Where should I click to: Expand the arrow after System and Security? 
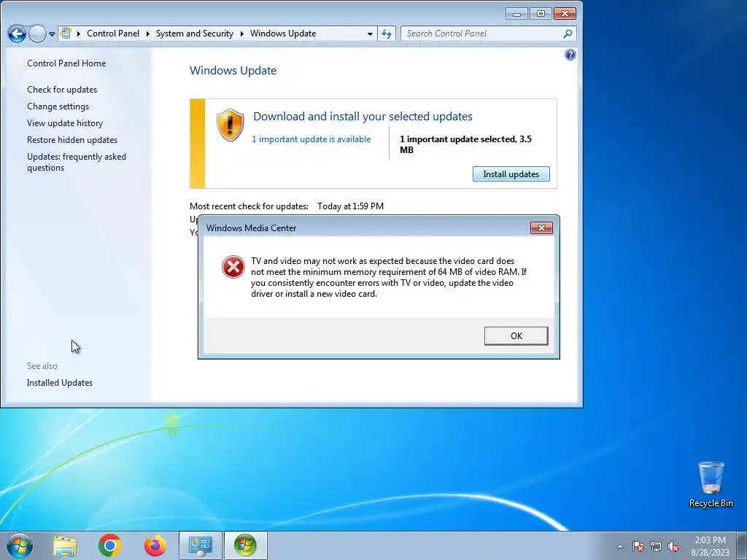click(x=242, y=34)
